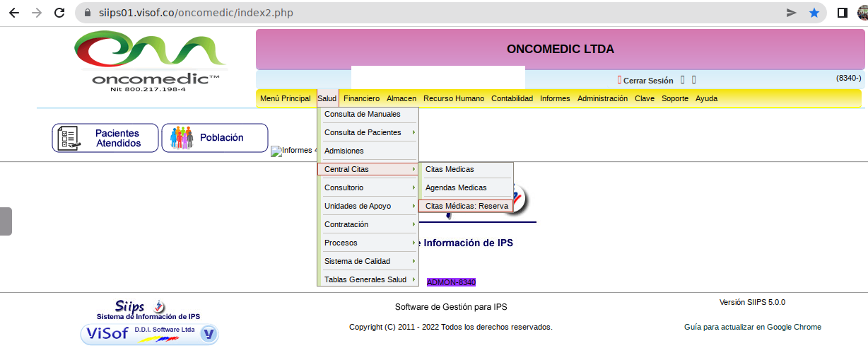
Task: Click the Pacientes Atendidos checklist icon
Action: tap(69, 138)
